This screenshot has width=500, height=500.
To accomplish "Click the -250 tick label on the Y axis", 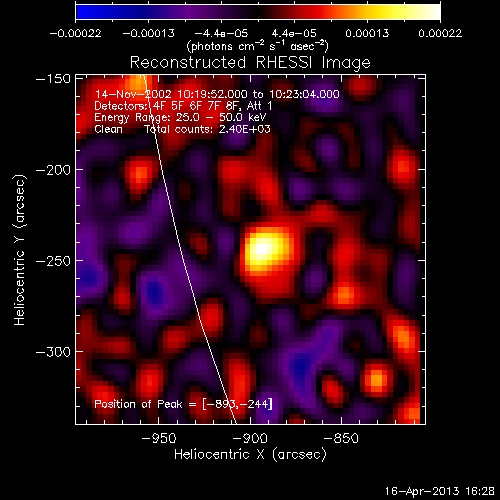I will 53,261.
